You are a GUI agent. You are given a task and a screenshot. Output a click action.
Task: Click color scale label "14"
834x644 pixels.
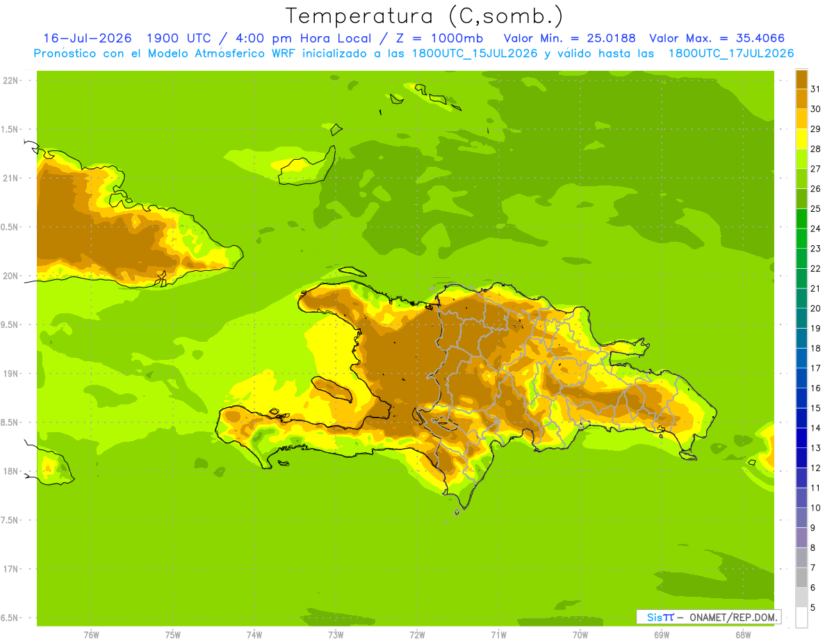click(816, 428)
